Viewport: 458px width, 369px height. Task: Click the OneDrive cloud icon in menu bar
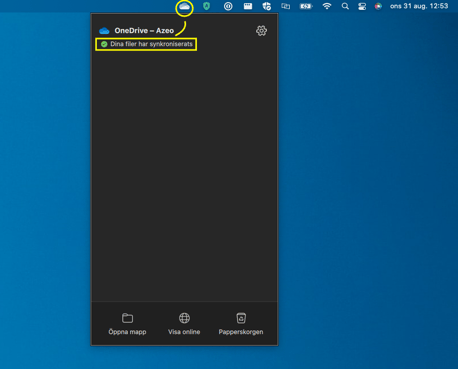tap(184, 6)
